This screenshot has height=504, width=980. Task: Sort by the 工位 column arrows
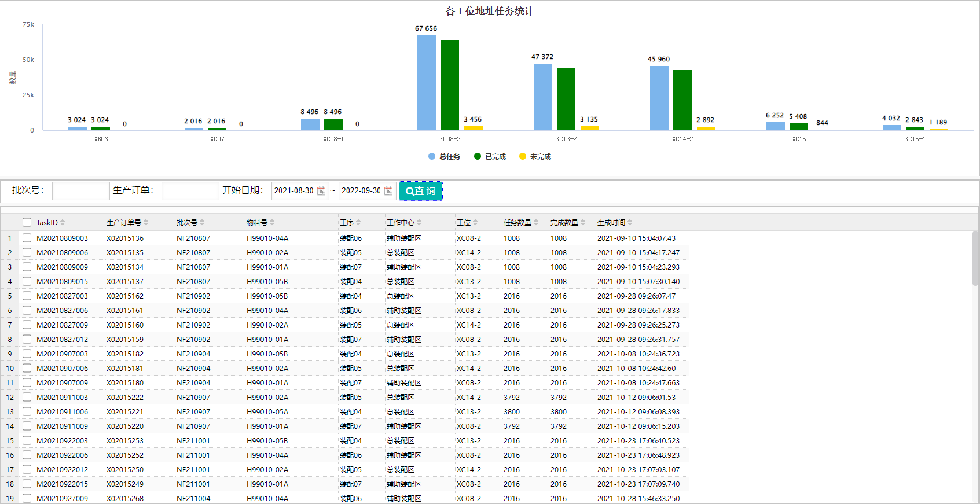[x=475, y=222]
